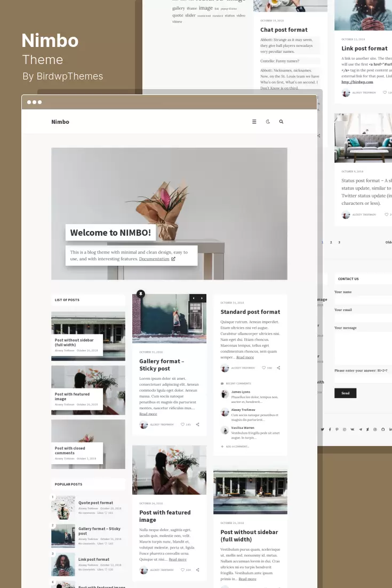Viewport: 392px width, 588px height.
Task: Click the Send button in Contact Us
Action: click(345, 393)
